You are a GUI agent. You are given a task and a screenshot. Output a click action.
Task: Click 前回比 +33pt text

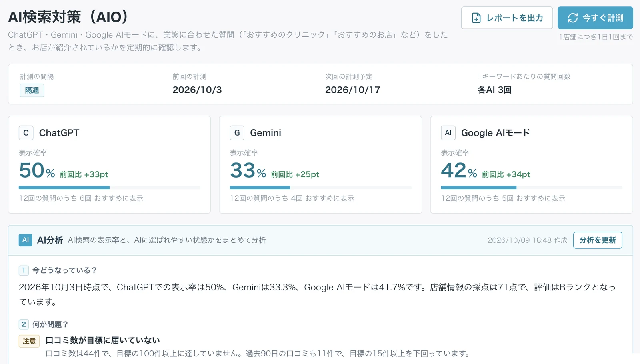coord(84,174)
